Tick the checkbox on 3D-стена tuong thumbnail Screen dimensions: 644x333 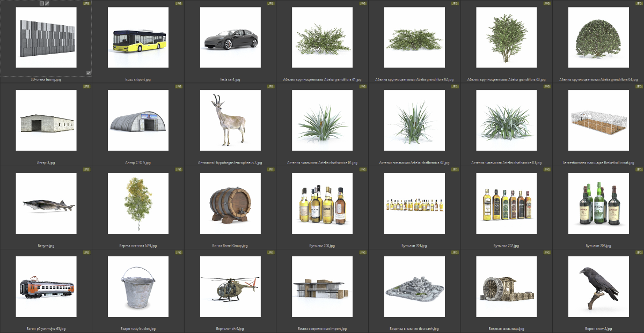pyautogui.click(x=89, y=72)
